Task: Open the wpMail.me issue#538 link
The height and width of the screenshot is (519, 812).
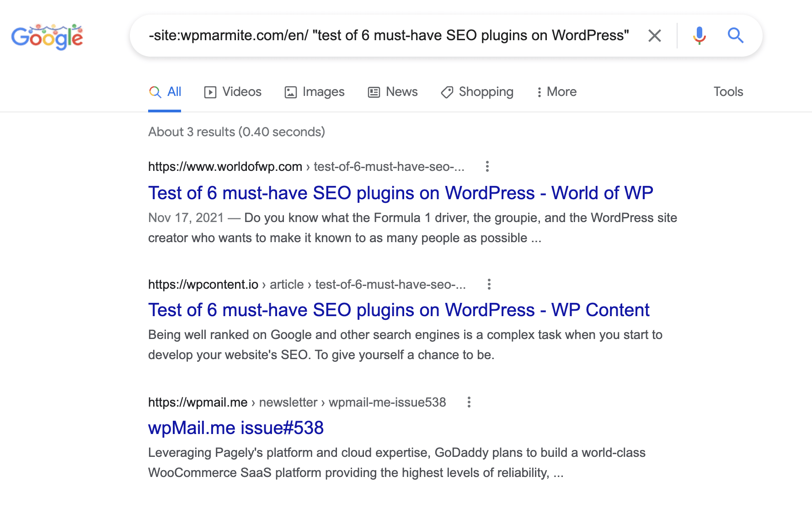Action: 236,428
